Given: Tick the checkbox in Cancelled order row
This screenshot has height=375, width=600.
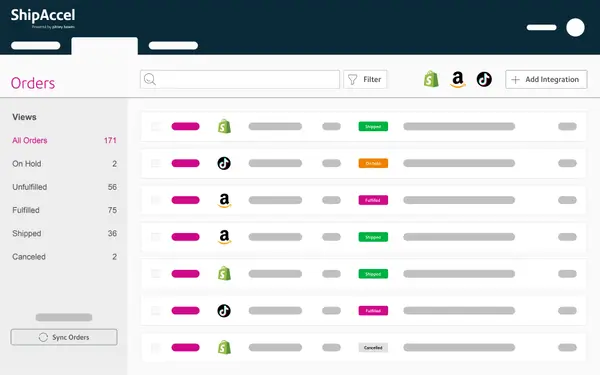Looking at the screenshot, I should tap(156, 347).
